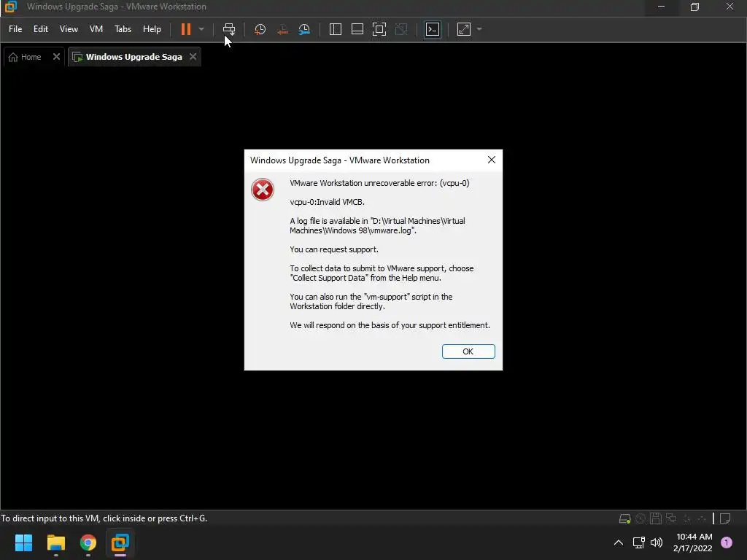Click the Unity mode toolbar icon
Image resolution: width=747 pixels, height=560 pixels.
pyautogui.click(x=401, y=29)
